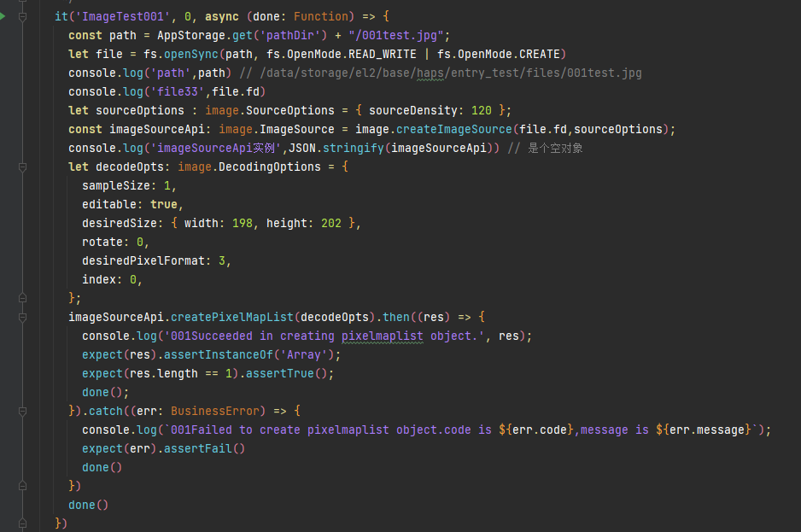The width and height of the screenshot is (801, 532).
Task: Click file.fd in the file33 console.log line
Action: (x=236, y=92)
